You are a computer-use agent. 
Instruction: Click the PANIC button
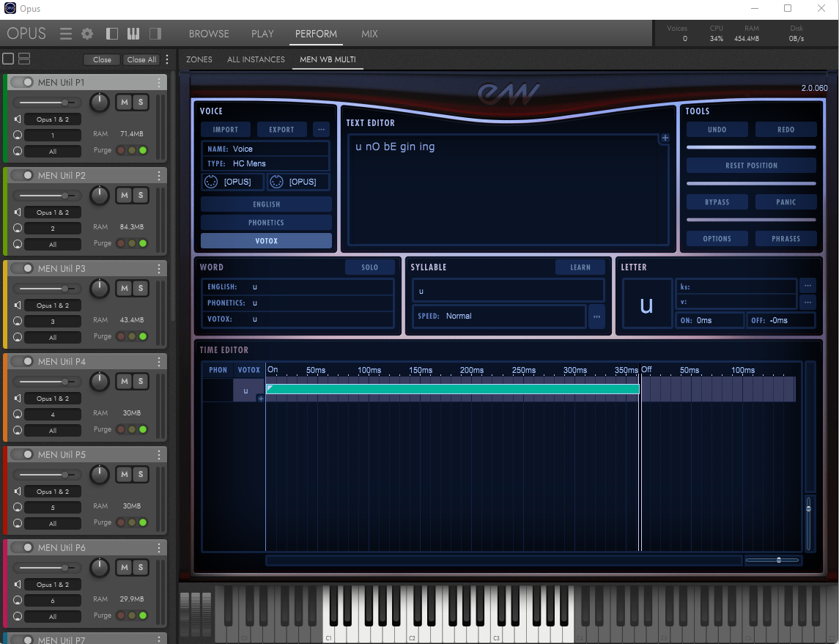coord(786,202)
